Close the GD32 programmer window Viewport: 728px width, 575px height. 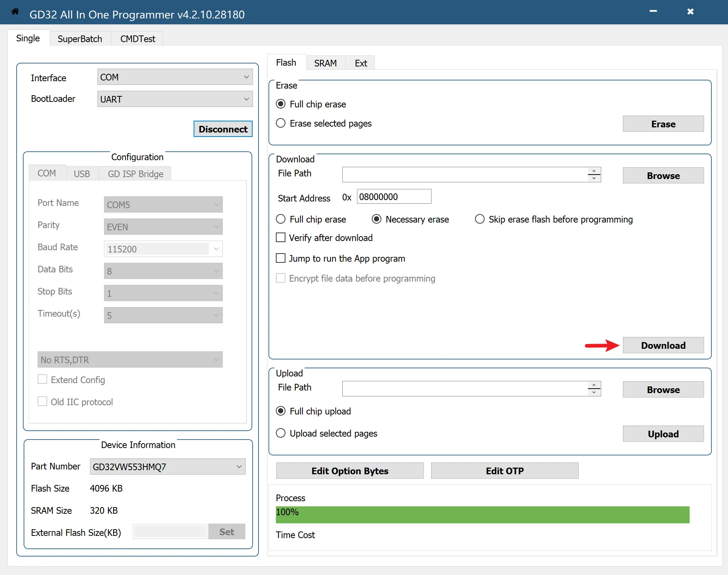(690, 11)
